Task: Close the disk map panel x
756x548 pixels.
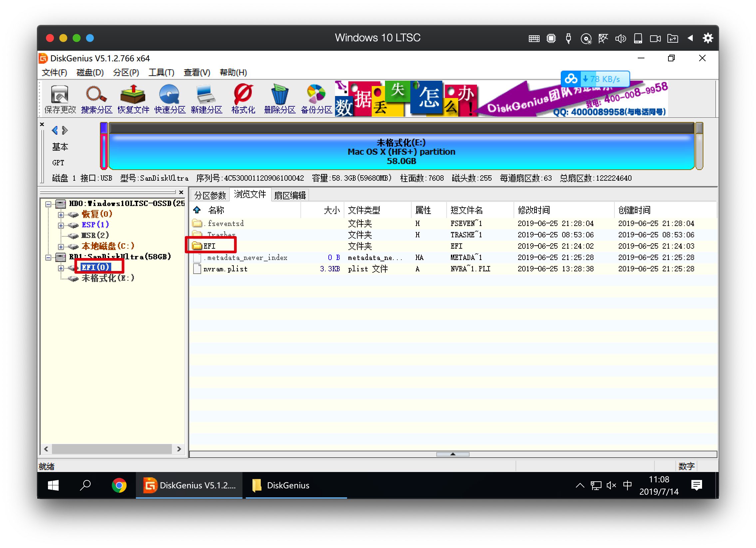Action: click(42, 124)
